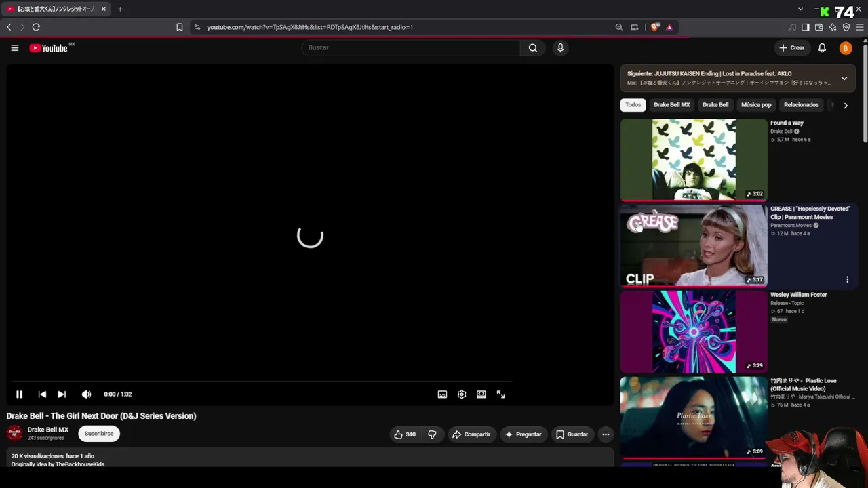Click the Crear button
Image resolution: width=868 pixels, height=488 pixels.
coord(791,48)
